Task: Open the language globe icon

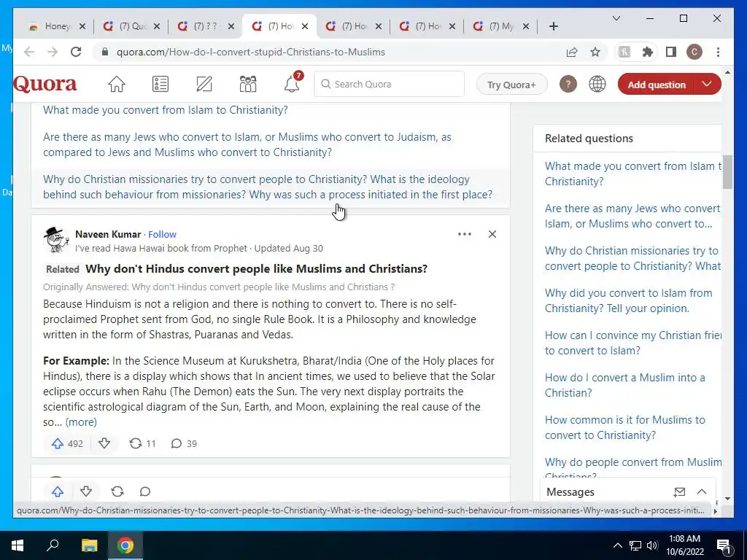Action: 597,85
